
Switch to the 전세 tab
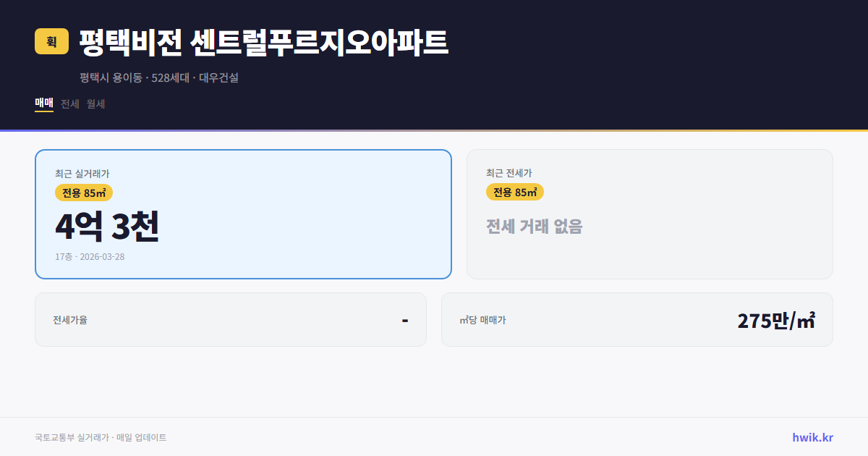pyautogui.click(x=69, y=104)
